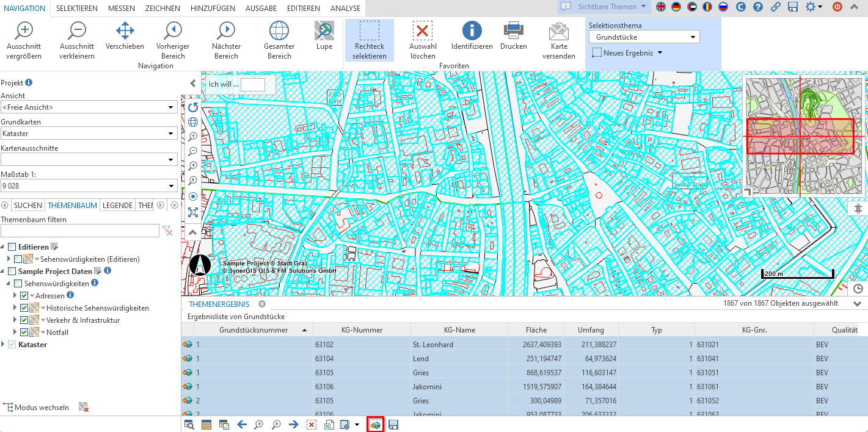
Task: Select the Verschieben pan tool
Action: [125, 31]
